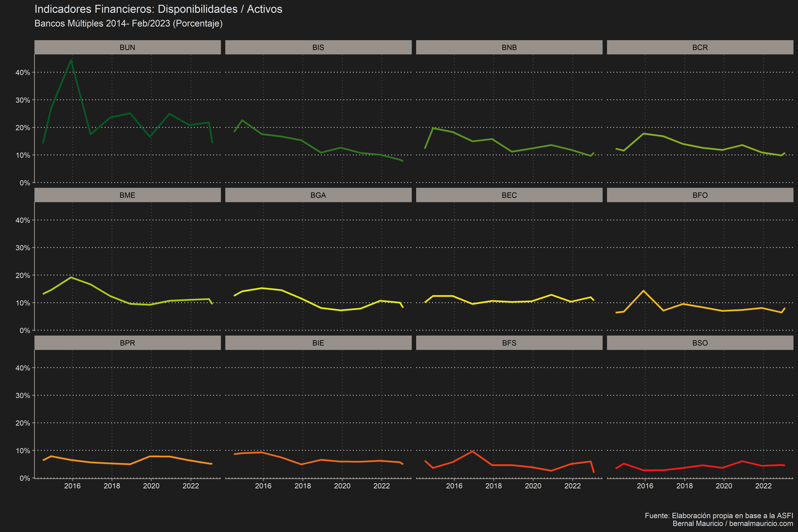Select the BFO facet header
The height and width of the screenshot is (532, 798).
pos(700,195)
